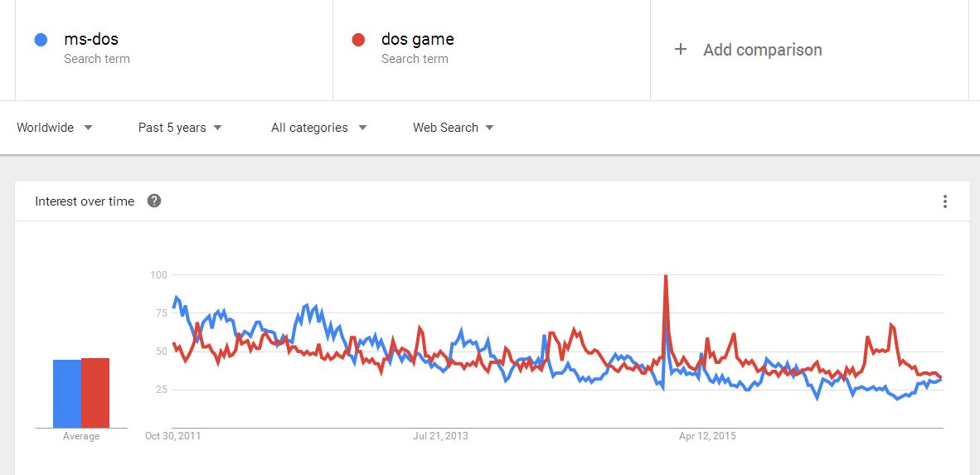Click the Average label under the bars
The image size is (980, 475).
tap(81, 436)
